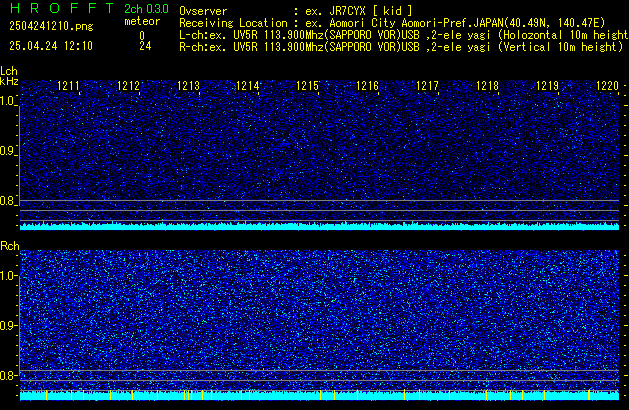
Task: Click the 1213 time marker
Action: (x=188, y=86)
